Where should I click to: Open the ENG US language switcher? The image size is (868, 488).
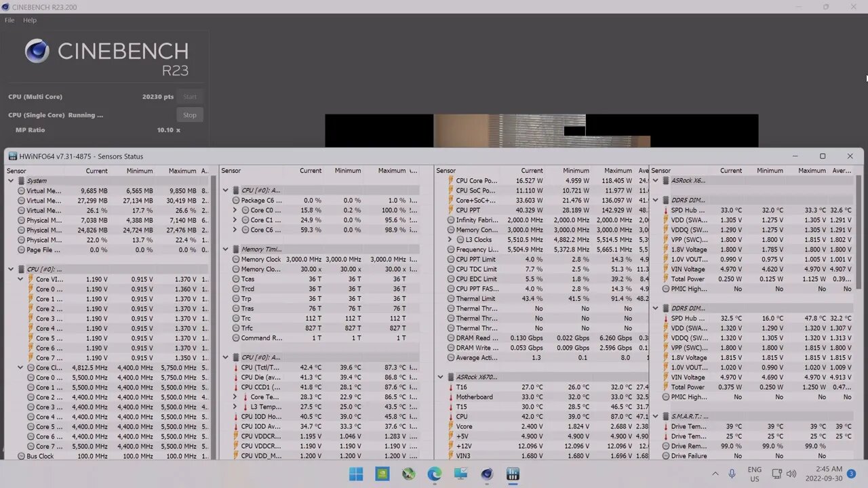point(755,474)
